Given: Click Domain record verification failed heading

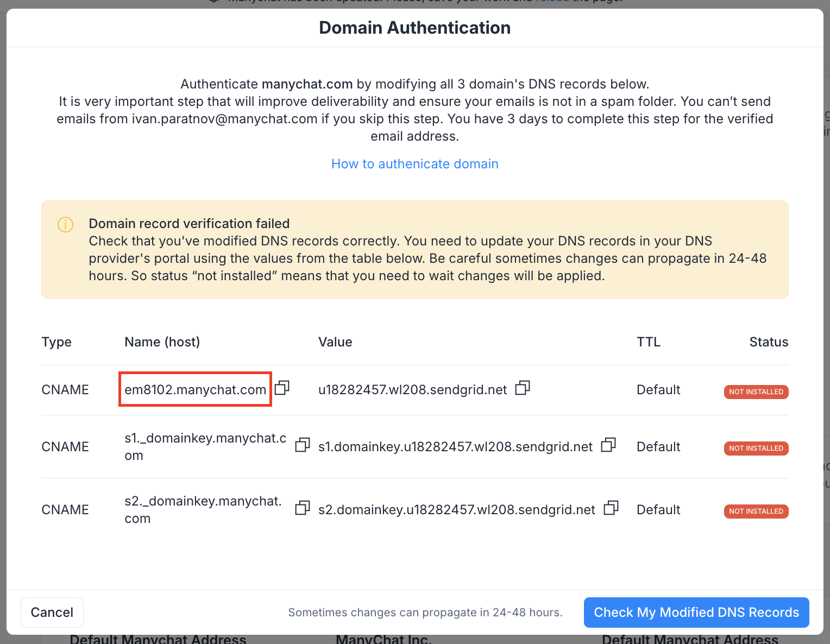Looking at the screenshot, I should [189, 224].
